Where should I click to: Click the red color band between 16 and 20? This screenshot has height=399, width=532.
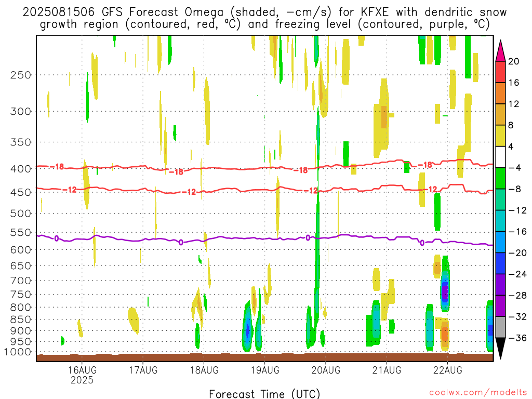tap(500, 72)
